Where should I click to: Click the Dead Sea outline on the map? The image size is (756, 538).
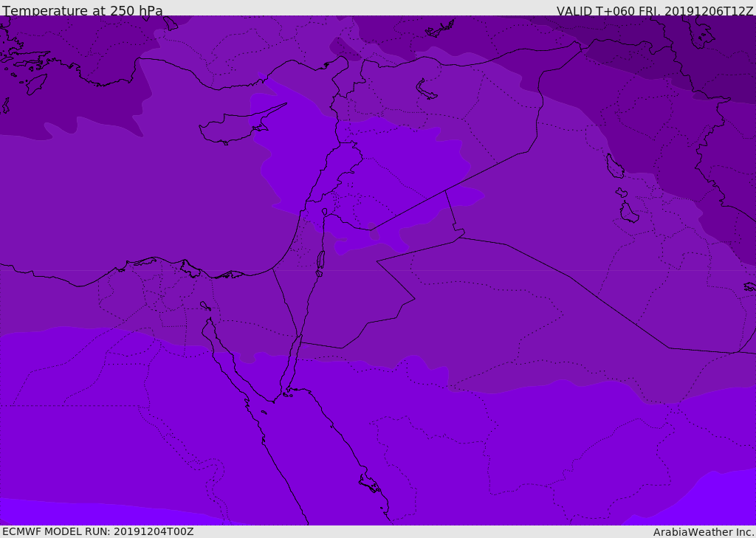tap(320, 262)
